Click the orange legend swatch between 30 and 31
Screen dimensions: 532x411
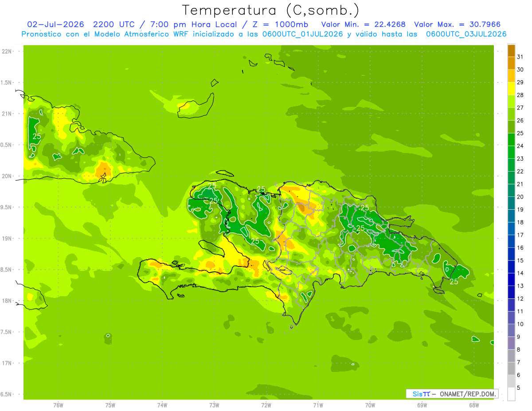click(x=511, y=63)
